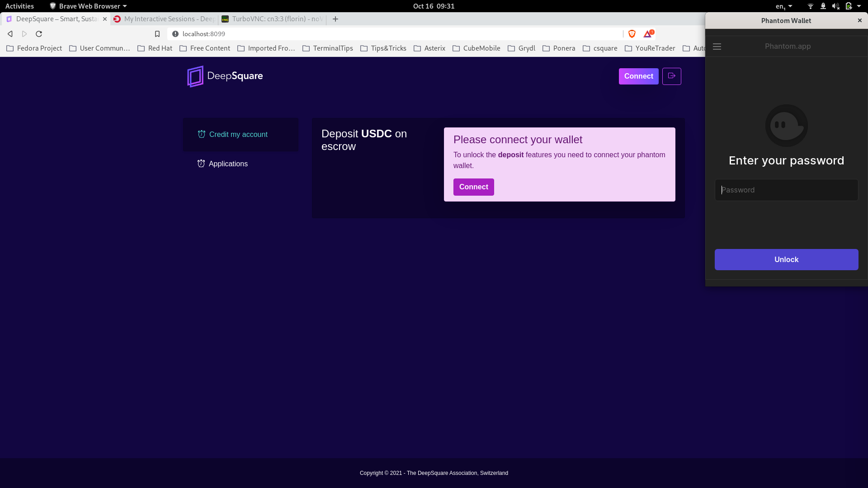Click the Brave Rewards triangle icon
The height and width of the screenshot is (488, 868).
pos(648,34)
